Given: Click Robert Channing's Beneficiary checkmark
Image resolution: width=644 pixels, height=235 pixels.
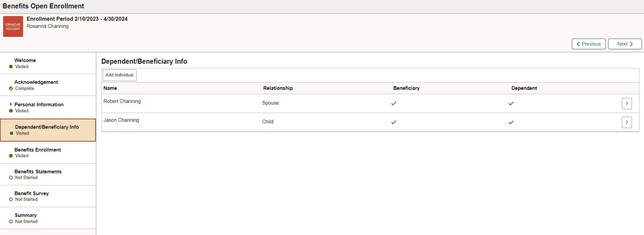Looking at the screenshot, I should [x=394, y=104].
